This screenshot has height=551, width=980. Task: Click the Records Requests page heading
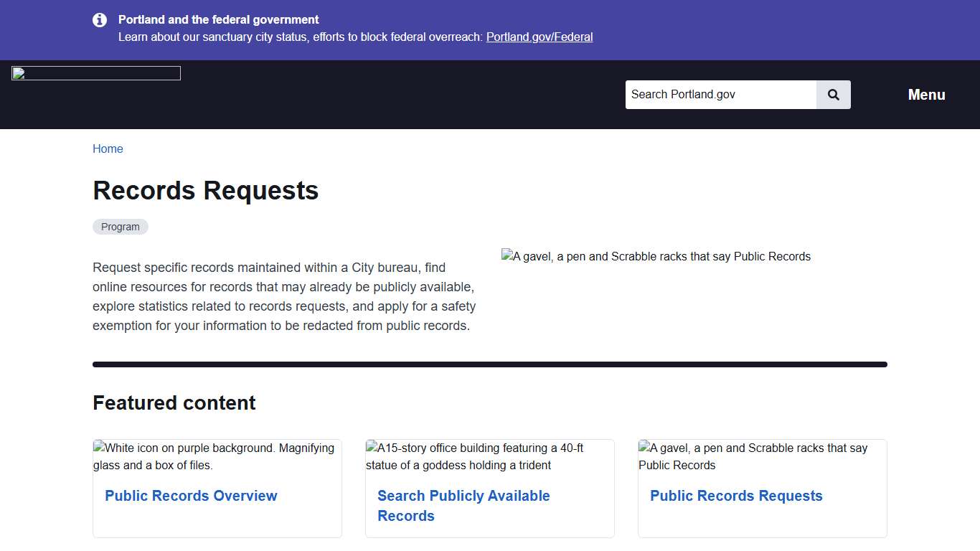[x=205, y=190]
